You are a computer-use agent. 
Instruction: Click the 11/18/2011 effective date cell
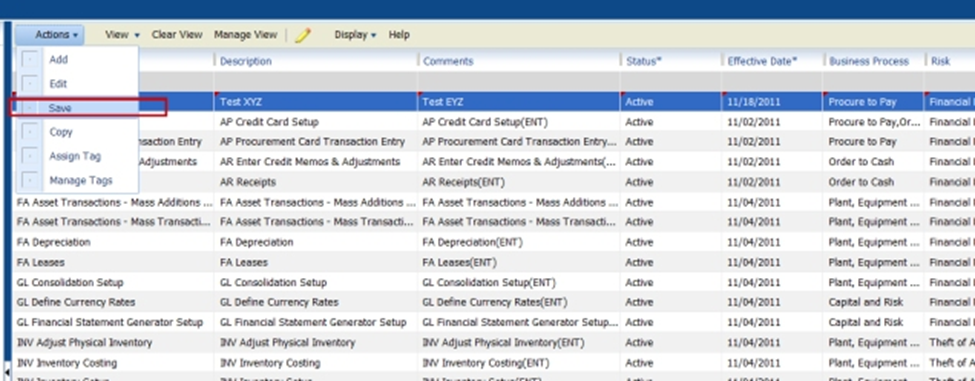[772, 102]
